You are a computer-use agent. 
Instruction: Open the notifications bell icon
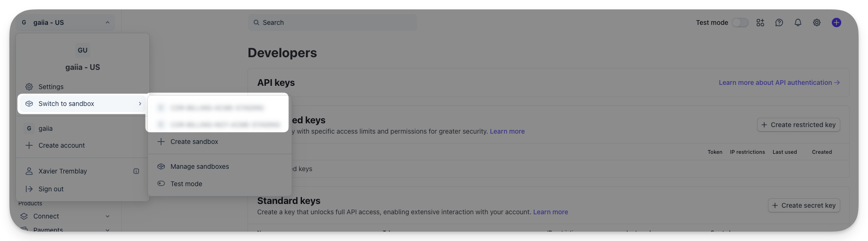798,23
